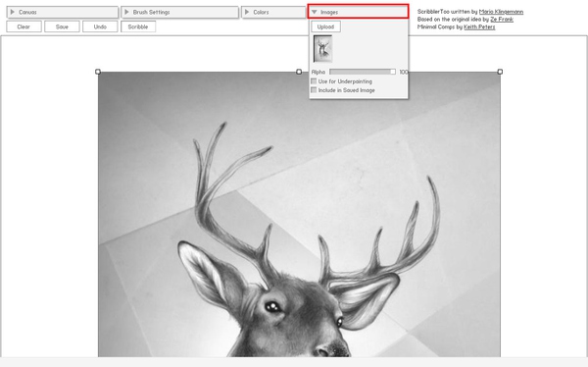Grab the top-center image resize handle
Image resolution: width=588 pixels, height=367 pixels.
tap(299, 72)
